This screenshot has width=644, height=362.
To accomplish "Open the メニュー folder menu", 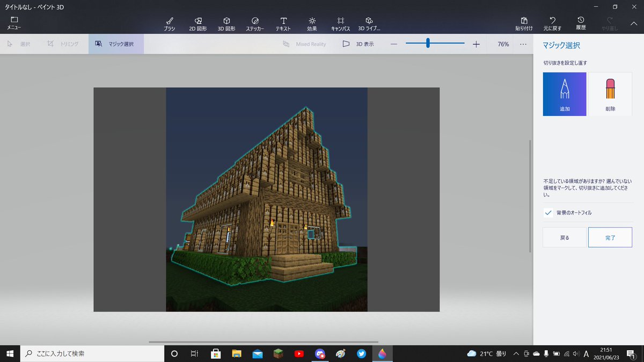I will (x=14, y=23).
